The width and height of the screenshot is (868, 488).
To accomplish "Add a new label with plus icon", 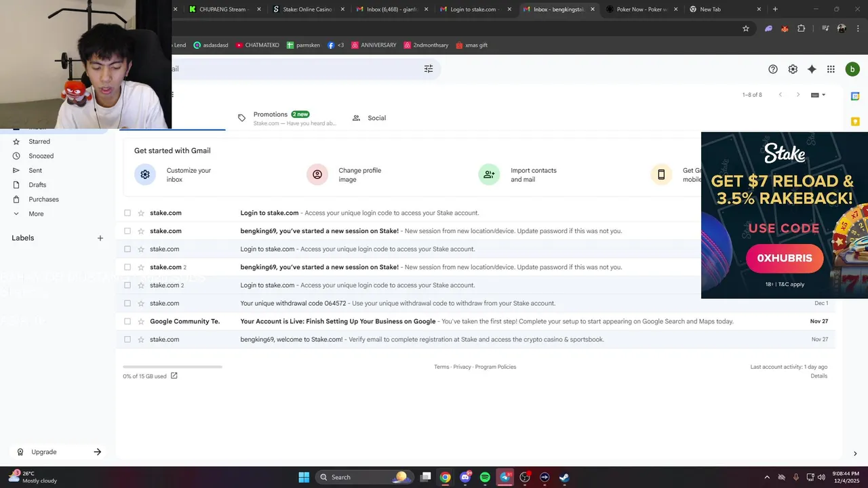I will tap(100, 238).
